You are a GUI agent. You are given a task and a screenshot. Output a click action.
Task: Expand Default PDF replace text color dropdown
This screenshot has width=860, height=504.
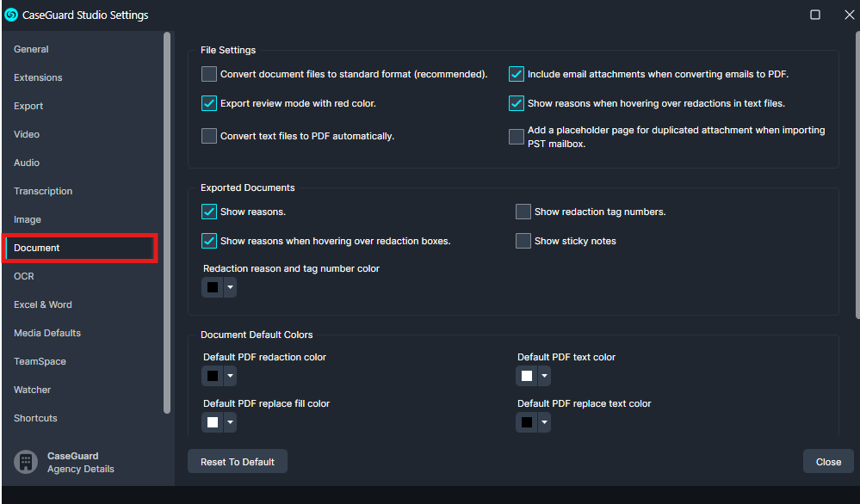(x=544, y=422)
